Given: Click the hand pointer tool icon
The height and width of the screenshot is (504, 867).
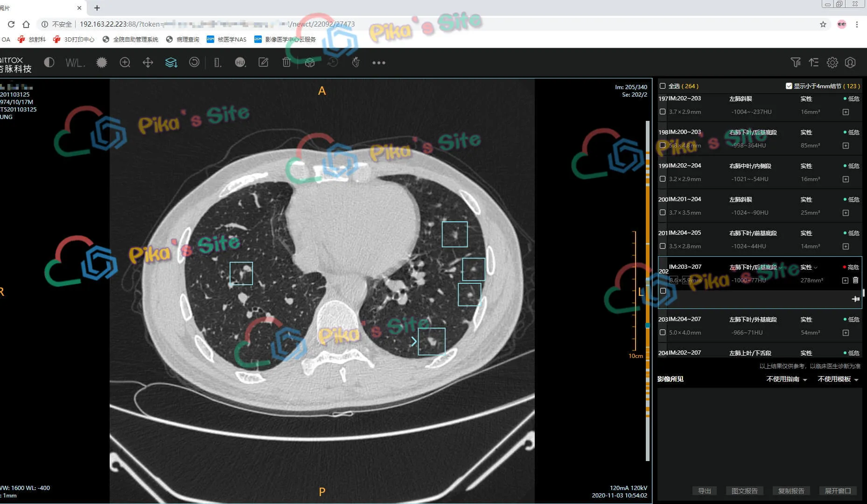Looking at the screenshot, I should coord(356,63).
